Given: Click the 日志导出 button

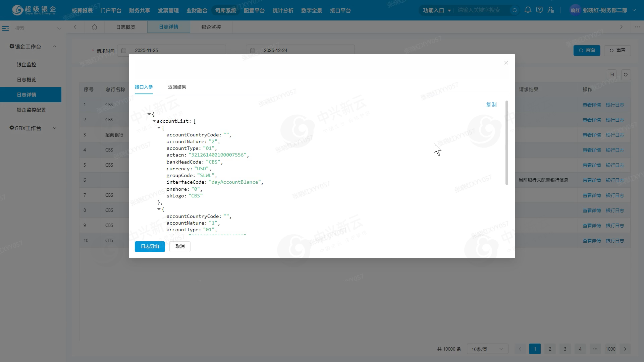Looking at the screenshot, I should [150, 246].
